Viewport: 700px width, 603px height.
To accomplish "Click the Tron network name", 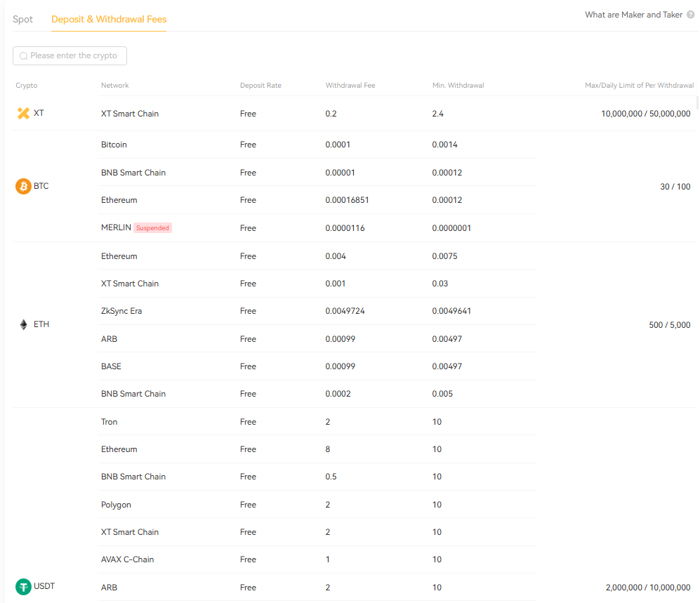I will (x=110, y=422).
